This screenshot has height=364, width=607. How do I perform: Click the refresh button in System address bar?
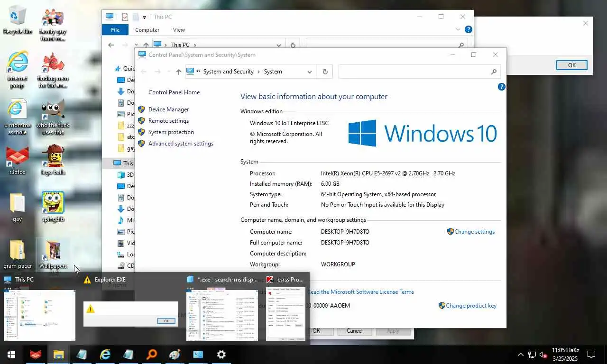click(x=325, y=72)
